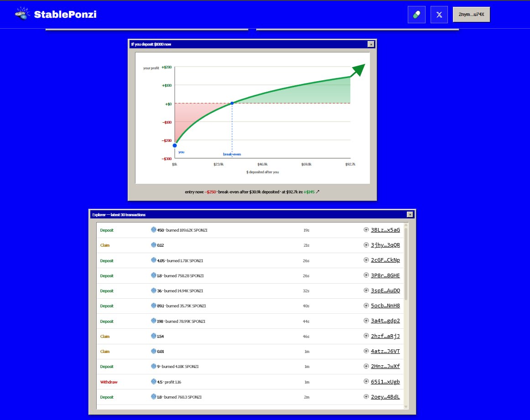Image resolution: width=530 pixels, height=420 pixels.
Task: Click '1.8 · burned 758.28 SPONZI' text
Action: (180, 276)
